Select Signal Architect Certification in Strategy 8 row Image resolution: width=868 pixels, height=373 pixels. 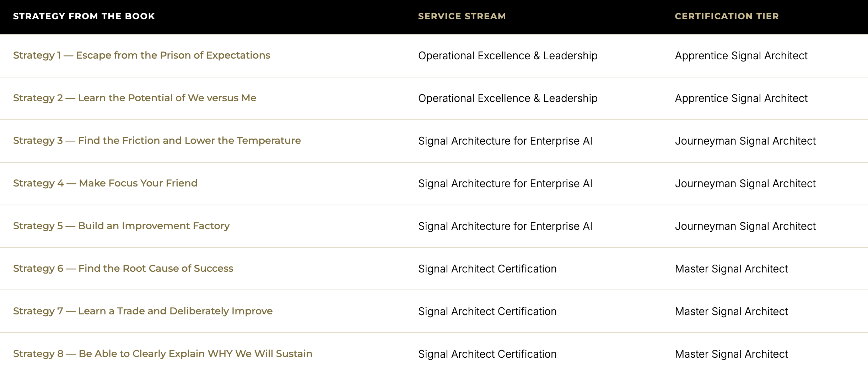(x=487, y=354)
